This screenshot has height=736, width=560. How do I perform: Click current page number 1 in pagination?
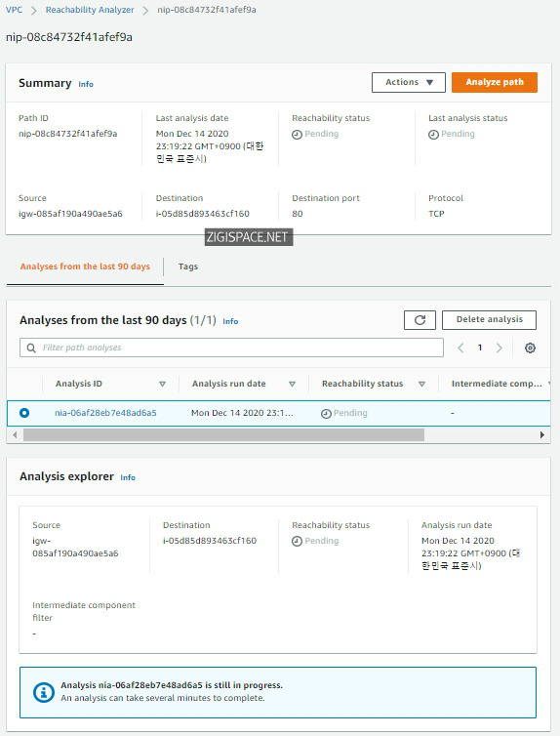click(480, 348)
